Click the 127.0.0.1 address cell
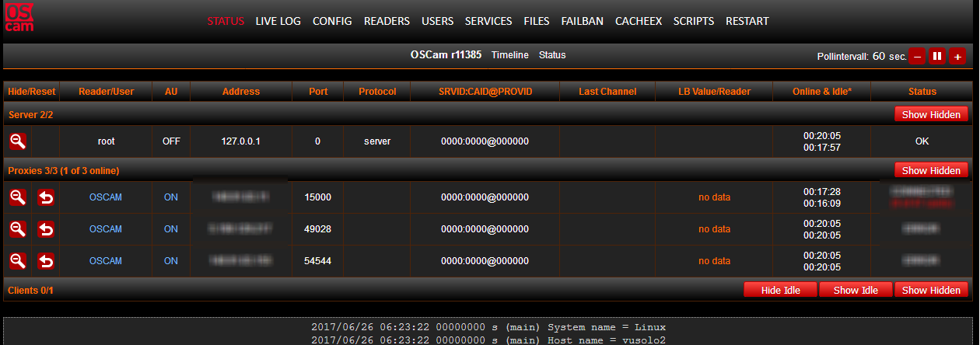The image size is (980, 345). [x=241, y=141]
